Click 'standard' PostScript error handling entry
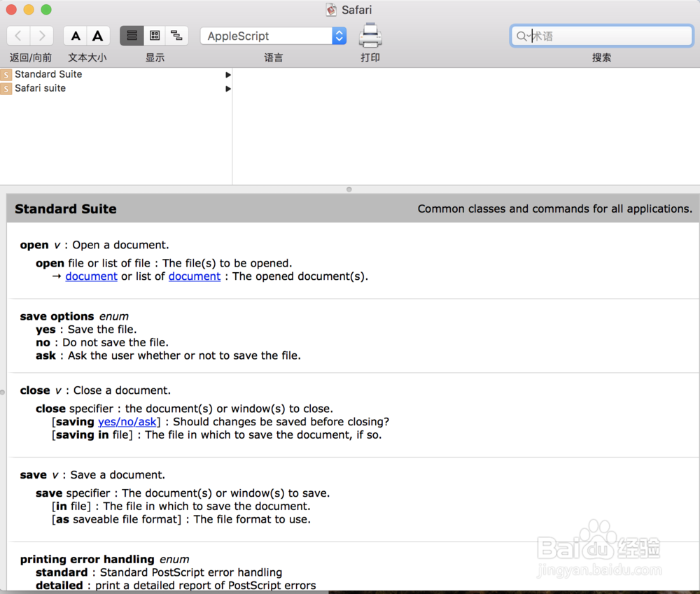 point(159,572)
